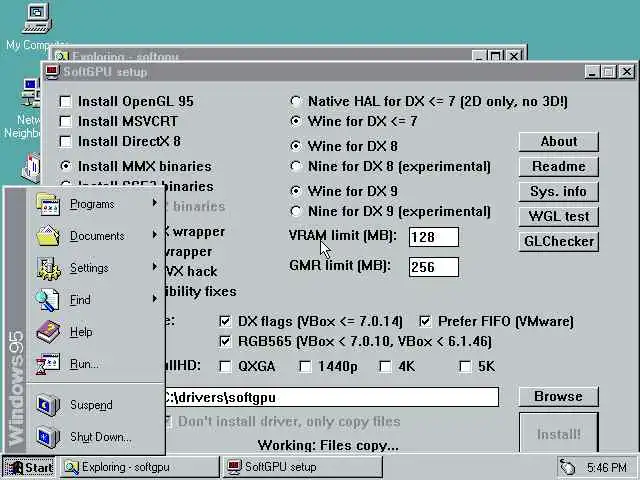Viewport: 640px width, 480px height.
Task: Click the install path field C:\drivers\softgpu
Action: (x=331, y=397)
